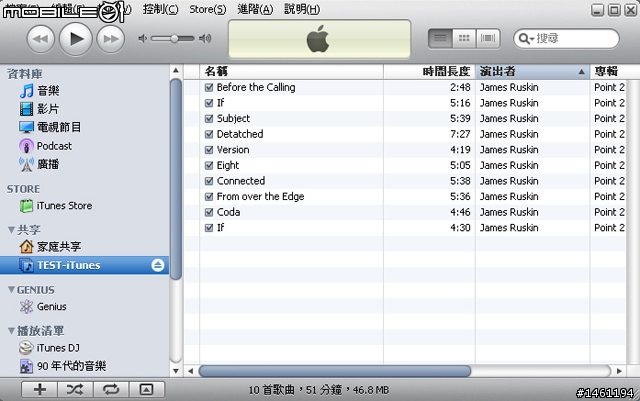The width and height of the screenshot is (640, 401).
Task: Open the Store(S) menu
Action: (208, 9)
